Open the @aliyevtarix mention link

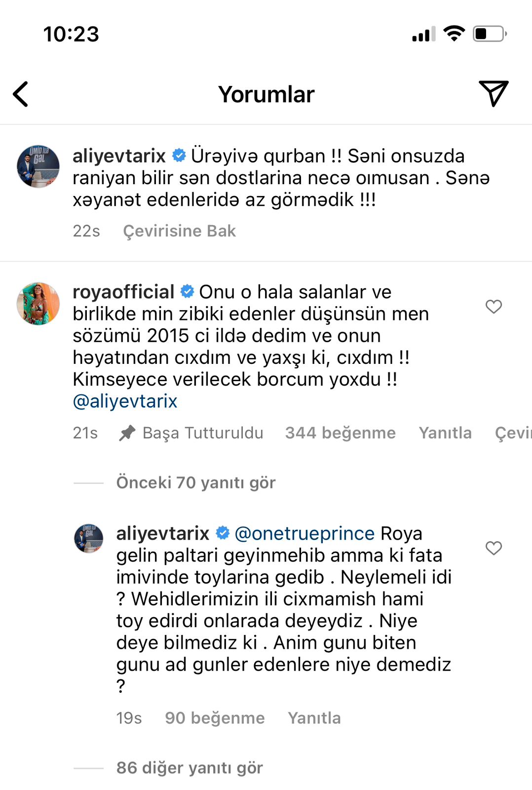pyautogui.click(x=125, y=401)
